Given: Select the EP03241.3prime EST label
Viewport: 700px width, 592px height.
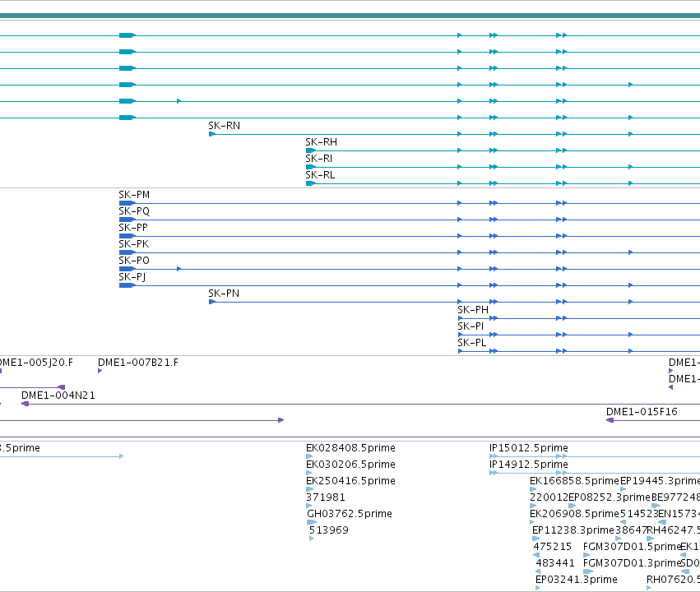Looking at the screenshot, I should pos(577,580).
